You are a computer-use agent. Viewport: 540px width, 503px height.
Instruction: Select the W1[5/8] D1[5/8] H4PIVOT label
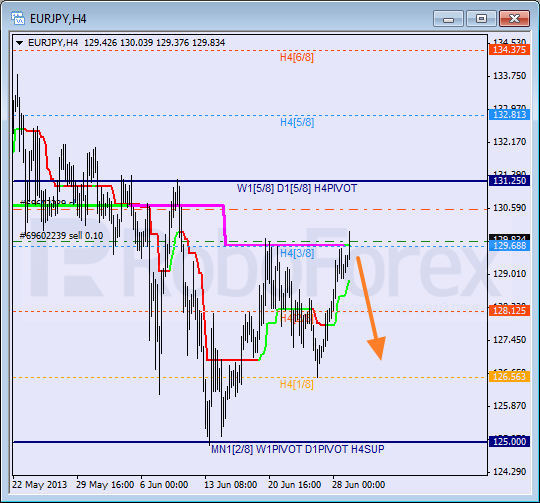point(297,188)
